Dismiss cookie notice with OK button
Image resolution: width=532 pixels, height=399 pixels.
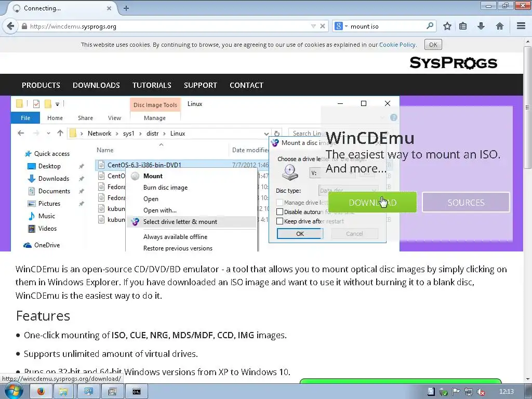click(x=433, y=45)
